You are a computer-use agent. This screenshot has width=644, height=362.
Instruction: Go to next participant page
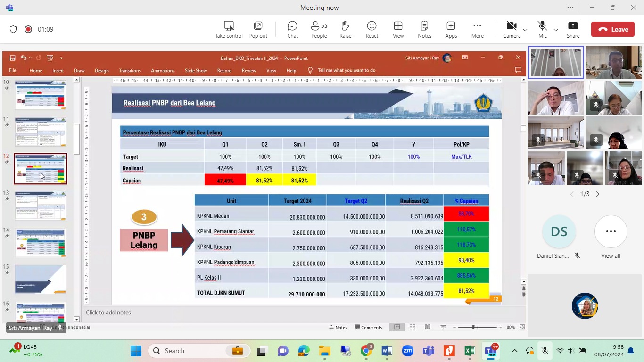tap(598, 194)
